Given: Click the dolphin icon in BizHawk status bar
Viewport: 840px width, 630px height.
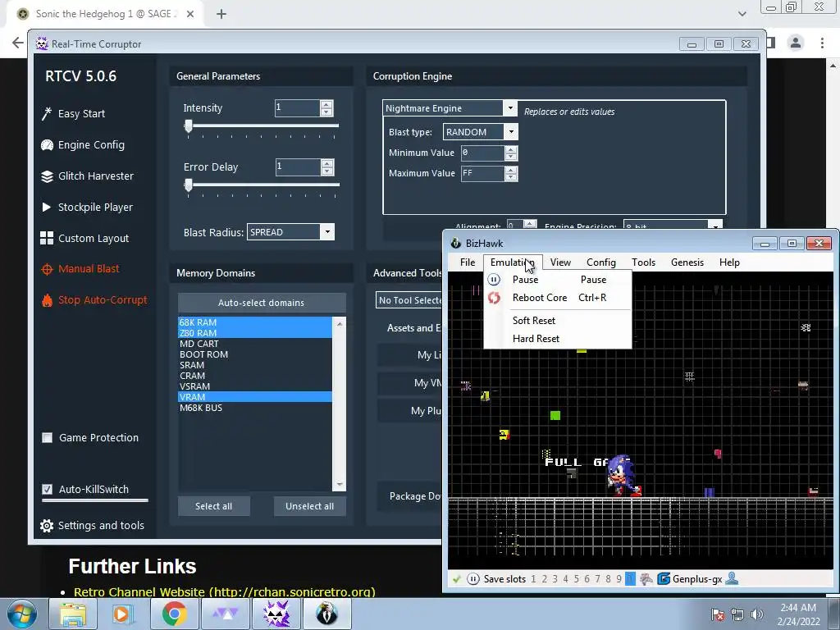Looking at the screenshot, I should pos(646,579).
